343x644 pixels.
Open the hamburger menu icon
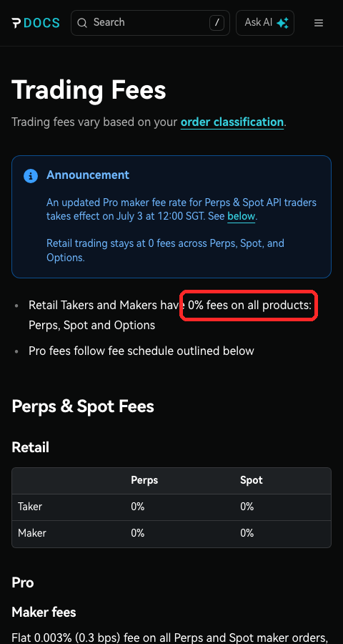pos(319,23)
